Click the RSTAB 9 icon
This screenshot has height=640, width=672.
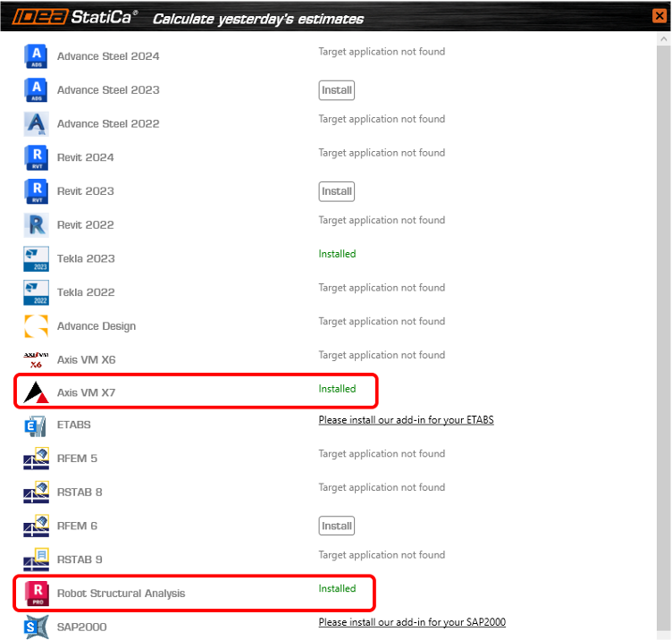(36, 560)
